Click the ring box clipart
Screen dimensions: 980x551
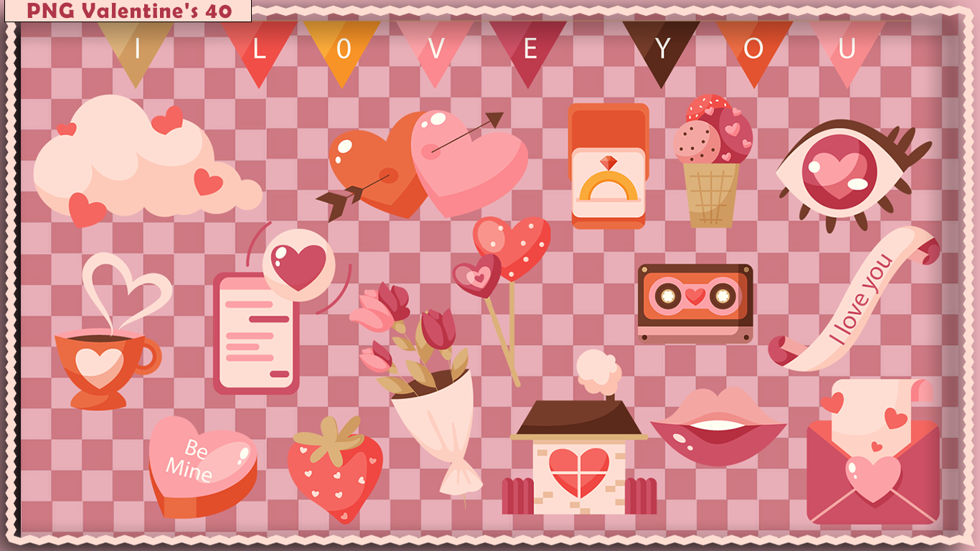(x=608, y=166)
